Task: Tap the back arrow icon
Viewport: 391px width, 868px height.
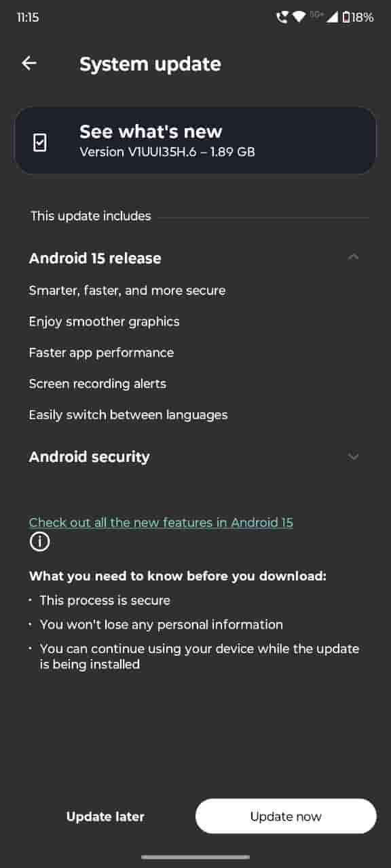Action: [29, 63]
